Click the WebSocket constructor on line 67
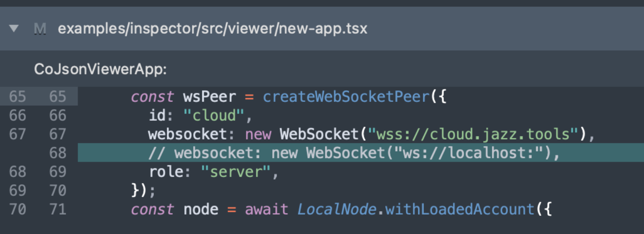Image resolution: width=644 pixels, height=234 pixels. click(x=319, y=134)
